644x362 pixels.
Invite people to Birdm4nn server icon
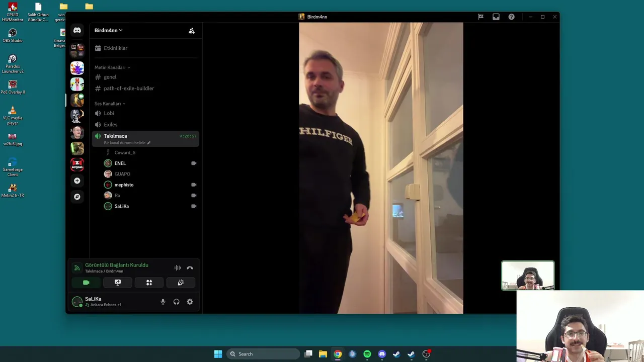(x=192, y=31)
